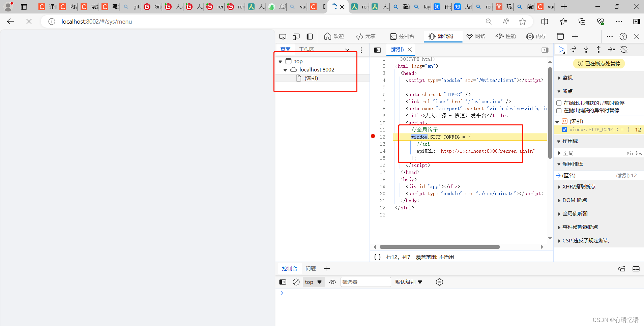The height and width of the screenshot is (326, 644).
Task: Toggle device emulation icon in DevTools
Action: [x=296, y=36]
